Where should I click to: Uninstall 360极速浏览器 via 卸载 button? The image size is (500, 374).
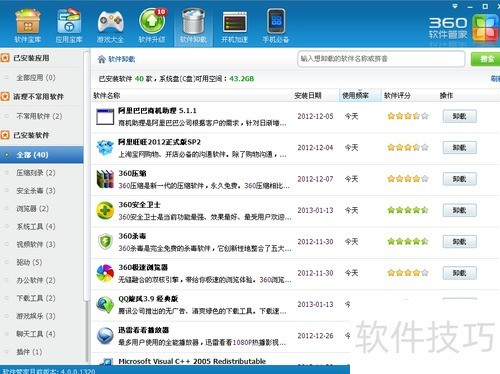pyautogui.click(x=460, y=273)
